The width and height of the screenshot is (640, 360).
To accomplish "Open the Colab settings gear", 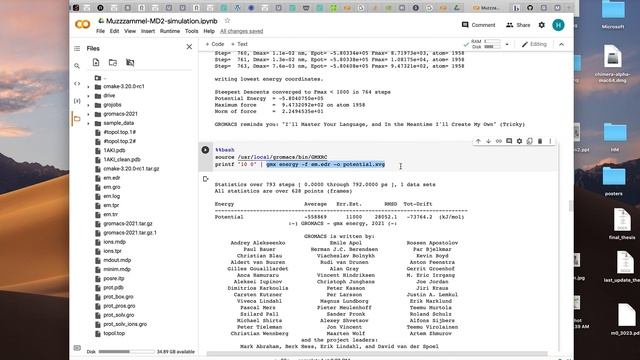I will tap(542, 25).
